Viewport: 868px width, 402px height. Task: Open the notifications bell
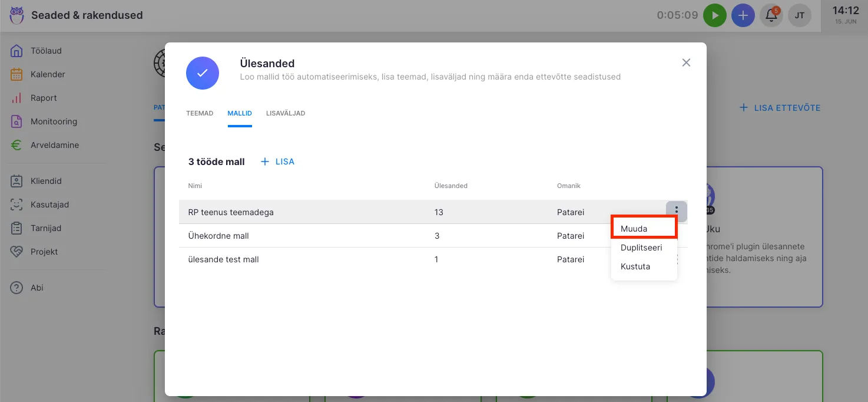[771, 15]
